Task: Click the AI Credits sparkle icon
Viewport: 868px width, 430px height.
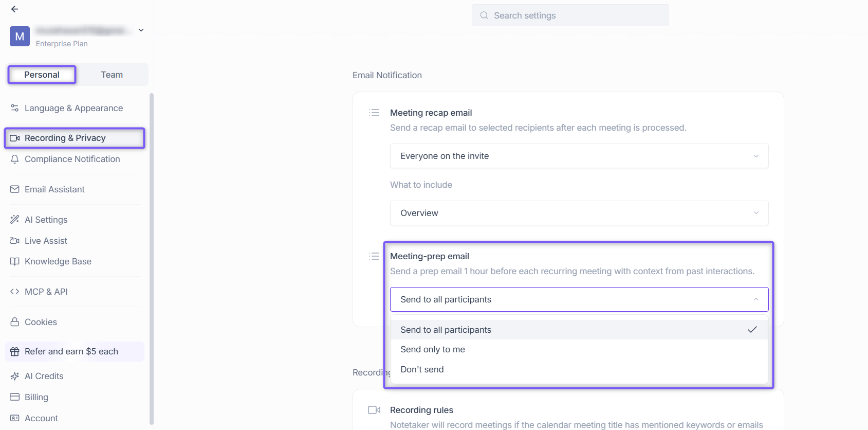Action: coord(15,376)
